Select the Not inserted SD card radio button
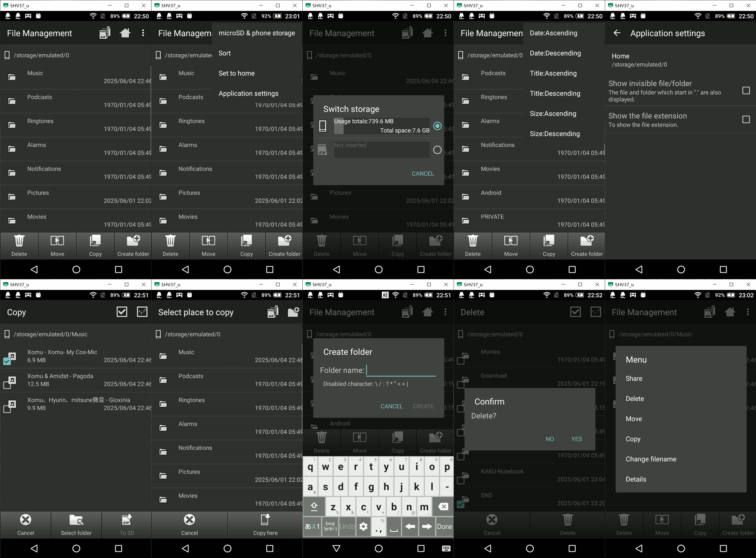Screen dimensions: 756x558 [437, 150]
